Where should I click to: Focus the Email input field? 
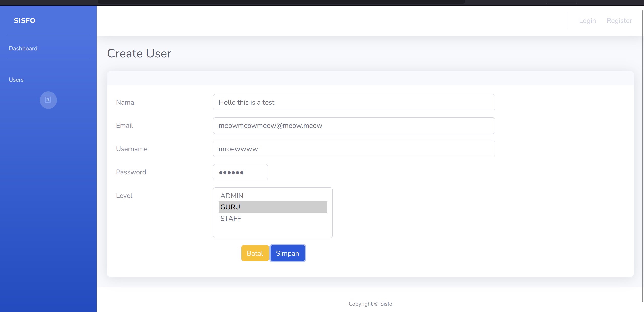click(354, 126)
